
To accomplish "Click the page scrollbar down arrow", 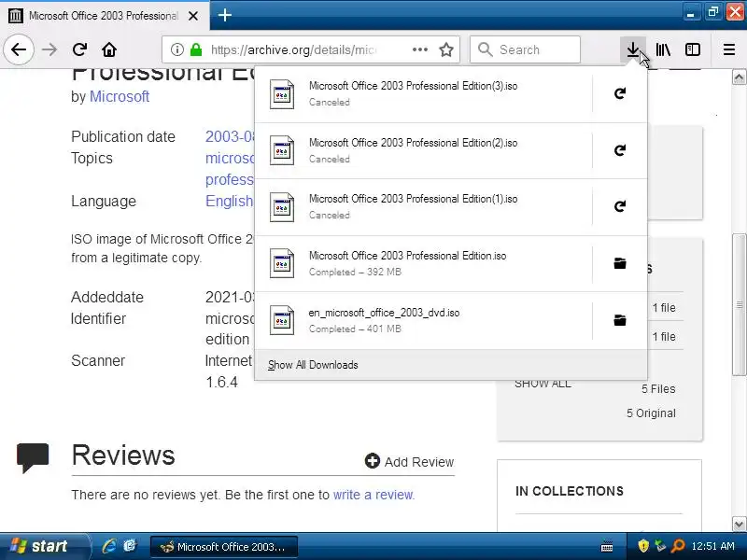I will (x=739, y=524).
